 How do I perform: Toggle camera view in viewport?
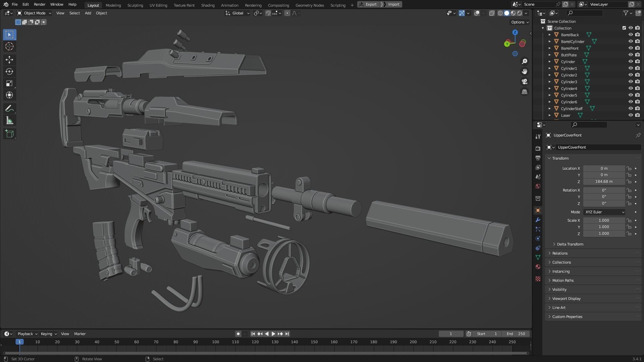tap(524, 82)
